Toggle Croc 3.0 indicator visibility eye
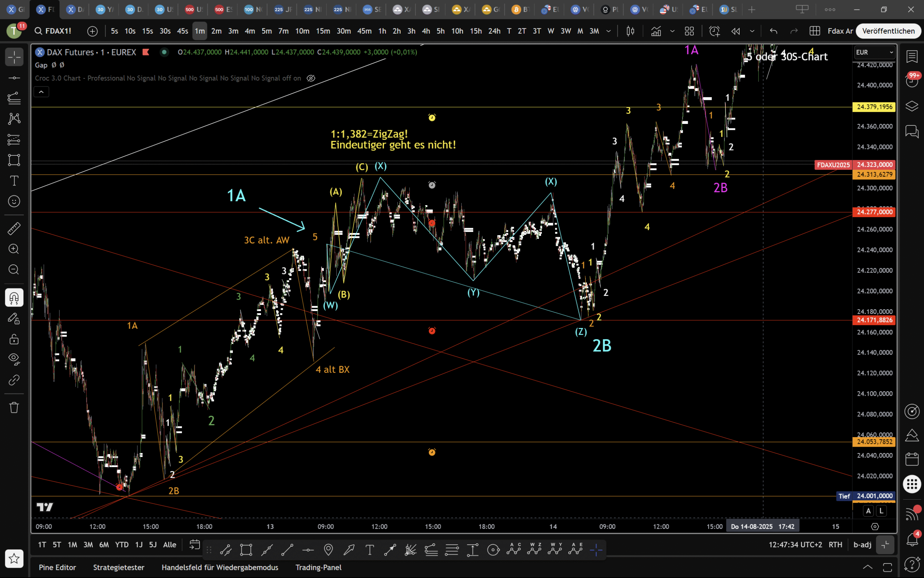Viewport: 924px width, 578px height. (311, 78)
